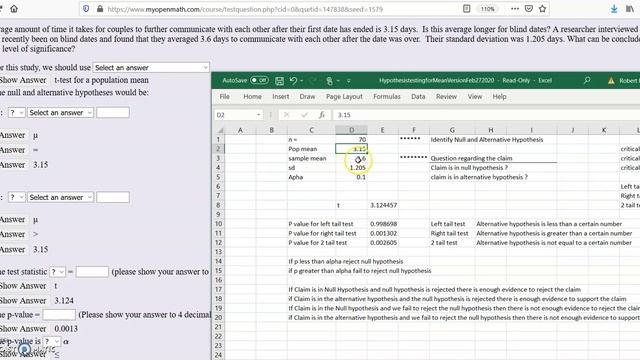This screenshot has height=360, width=640.
Task: Click the Select All corner of the sheet
Action: 220,130
